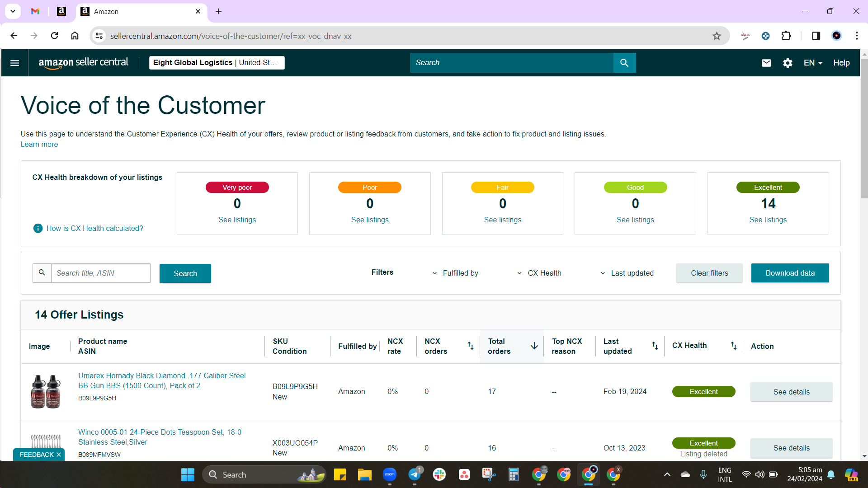Open the settings gear in Seller Central
868x488 pixels.
788,63
